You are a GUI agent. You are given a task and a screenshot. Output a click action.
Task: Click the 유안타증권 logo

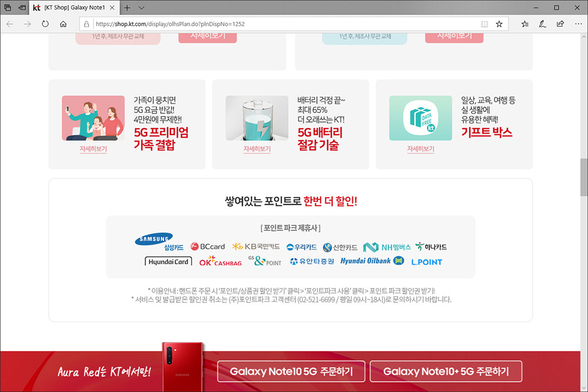[x=312, y=261]
